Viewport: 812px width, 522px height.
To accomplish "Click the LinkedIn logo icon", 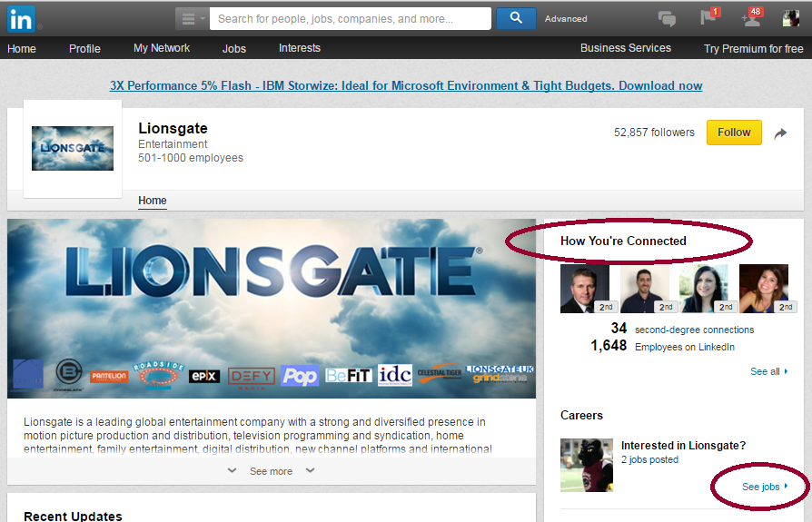I will (21, 19).
